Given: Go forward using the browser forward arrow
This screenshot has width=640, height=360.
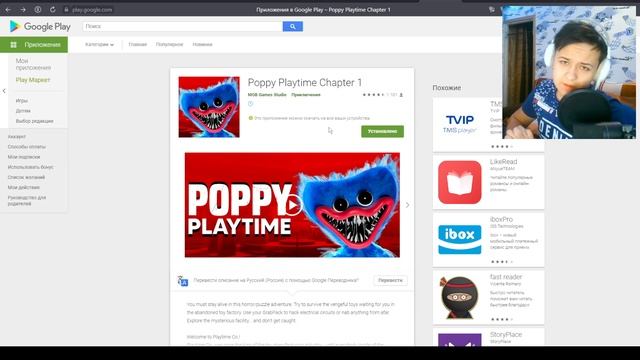Looking at the screenshot, I should point(23,9).
